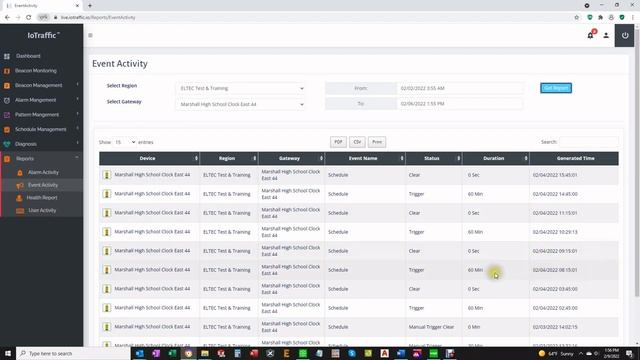
Task: Expand Beacon Management in the sidebar
Action: (41, 85)
